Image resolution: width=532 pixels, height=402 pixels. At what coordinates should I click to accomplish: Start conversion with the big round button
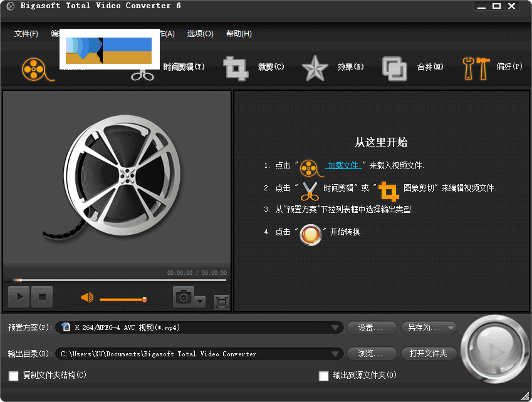494,349
